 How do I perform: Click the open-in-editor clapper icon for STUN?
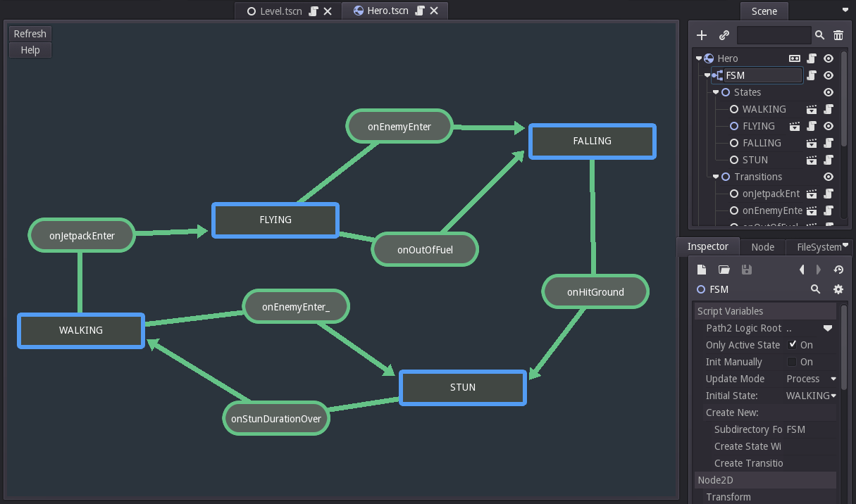(x=812, y=160)
